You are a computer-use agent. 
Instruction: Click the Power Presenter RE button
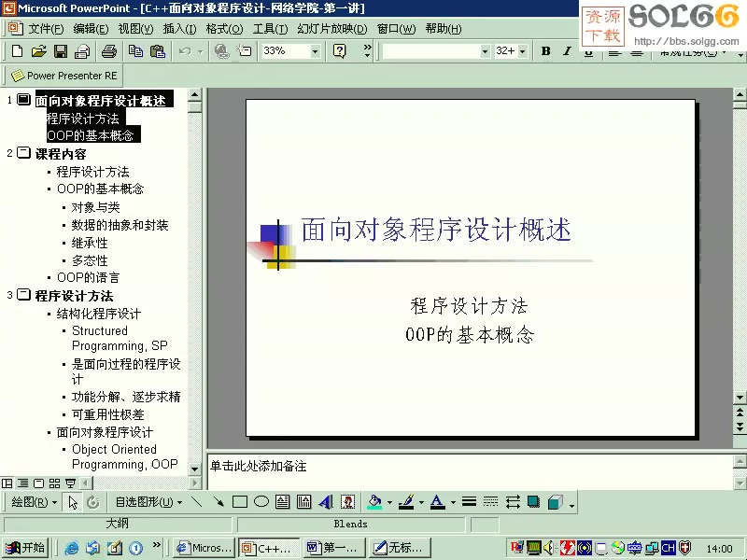(64, 76)
